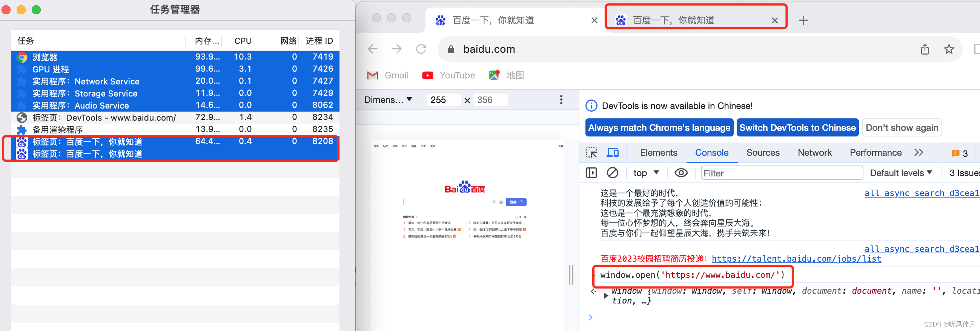
Task: Click the browser back arrow
Action: point(372,49)
